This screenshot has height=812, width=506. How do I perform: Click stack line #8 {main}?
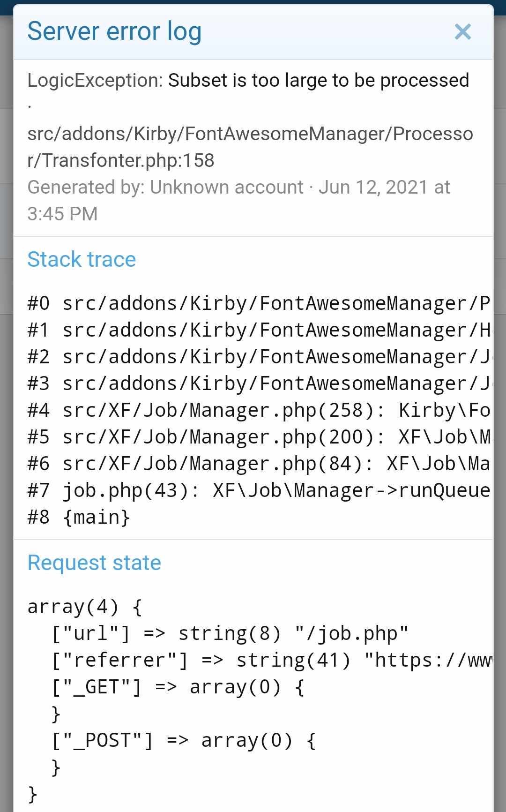click(x=79, y=517)
